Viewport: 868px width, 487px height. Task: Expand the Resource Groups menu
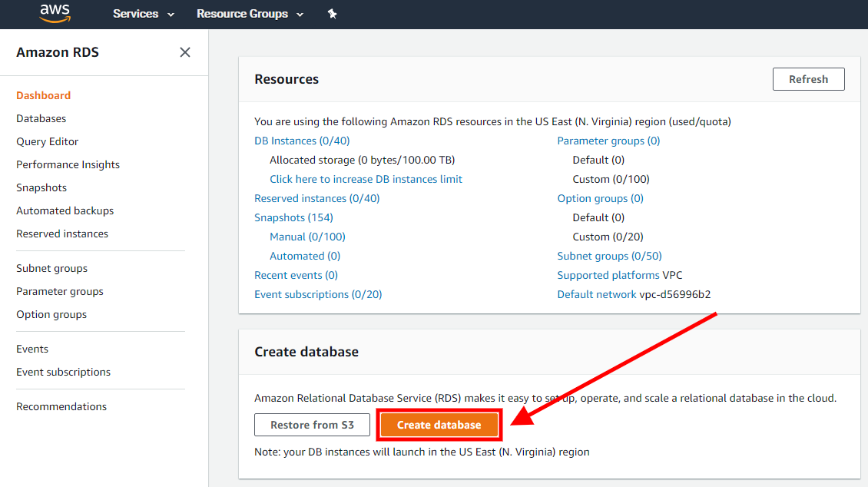coord(250,14)
